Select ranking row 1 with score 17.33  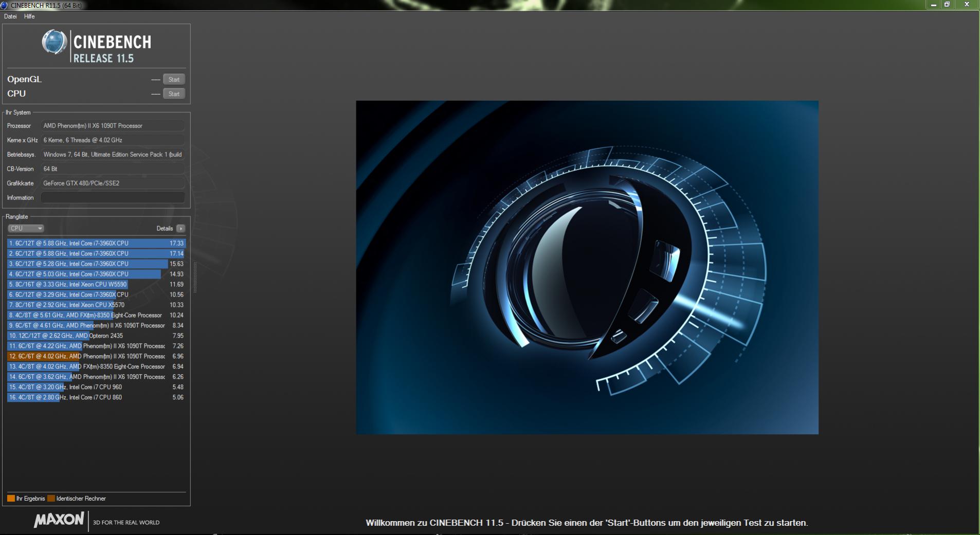click(x=96, y=243)
